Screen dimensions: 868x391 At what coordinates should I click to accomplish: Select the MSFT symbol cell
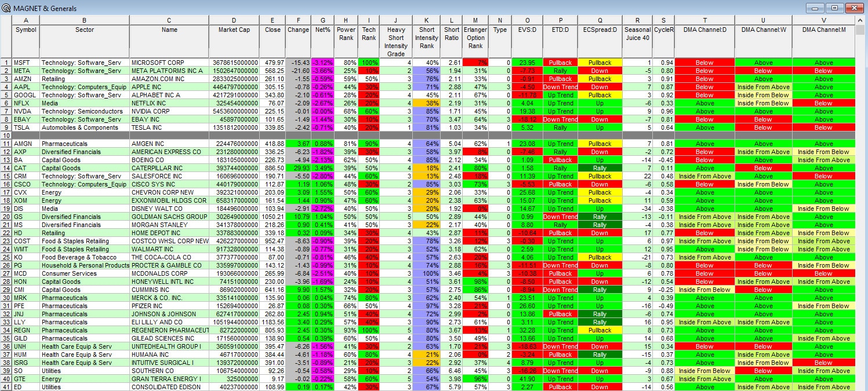(x=26, y=62)
